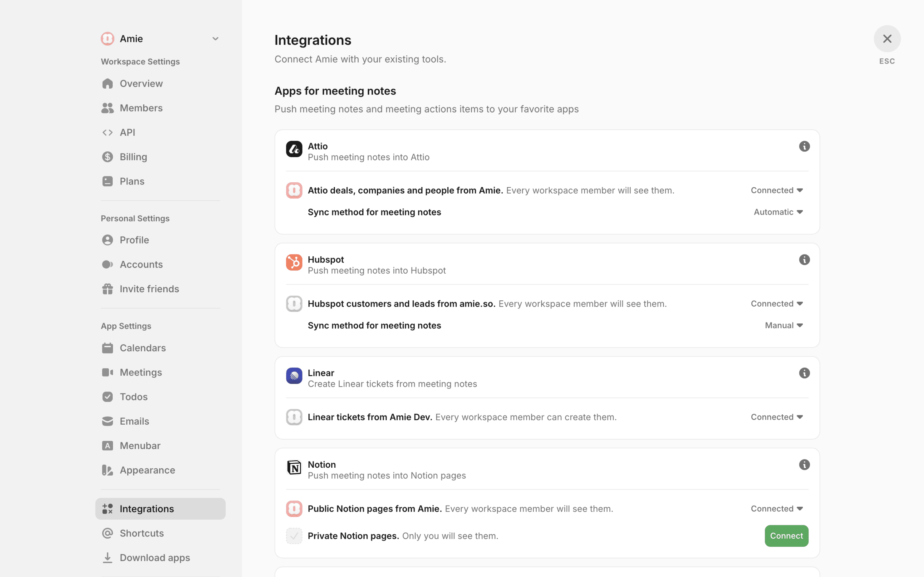Click Amie icon beside Public Notion pages
Screen dimensions: 924x577
tap(294, 508)
